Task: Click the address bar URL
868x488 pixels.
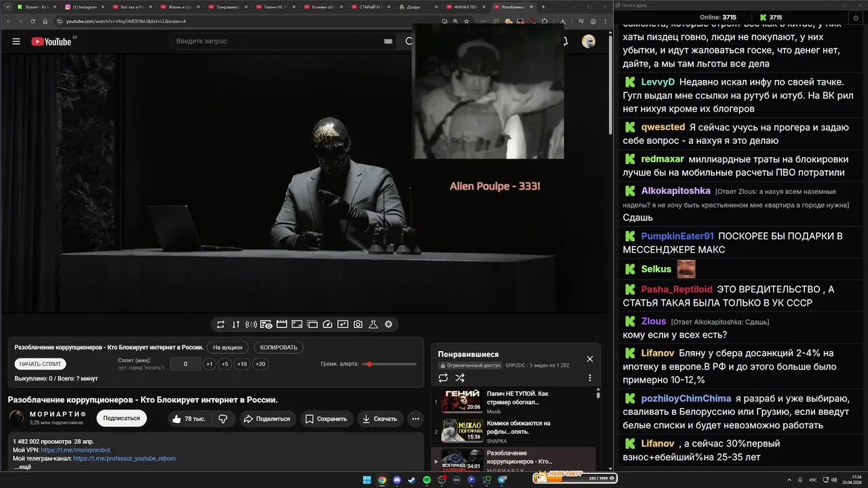Action: pyautogui.click(x=126, y=21)
